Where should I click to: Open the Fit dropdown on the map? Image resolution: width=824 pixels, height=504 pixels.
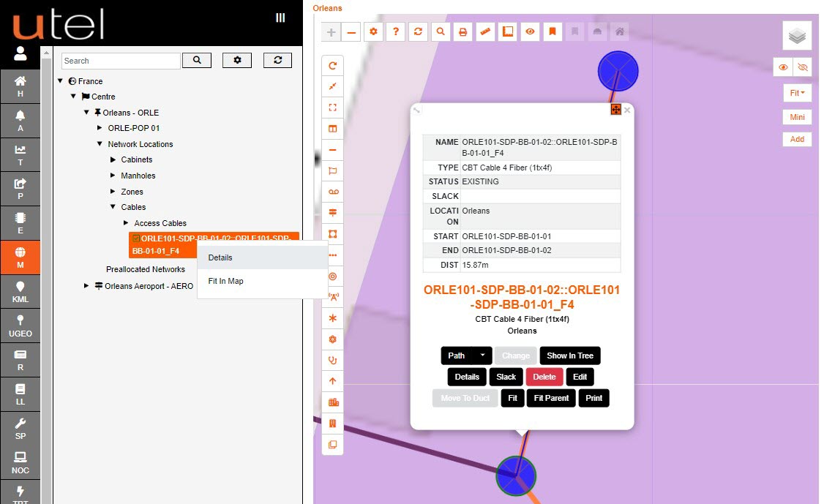797,93
